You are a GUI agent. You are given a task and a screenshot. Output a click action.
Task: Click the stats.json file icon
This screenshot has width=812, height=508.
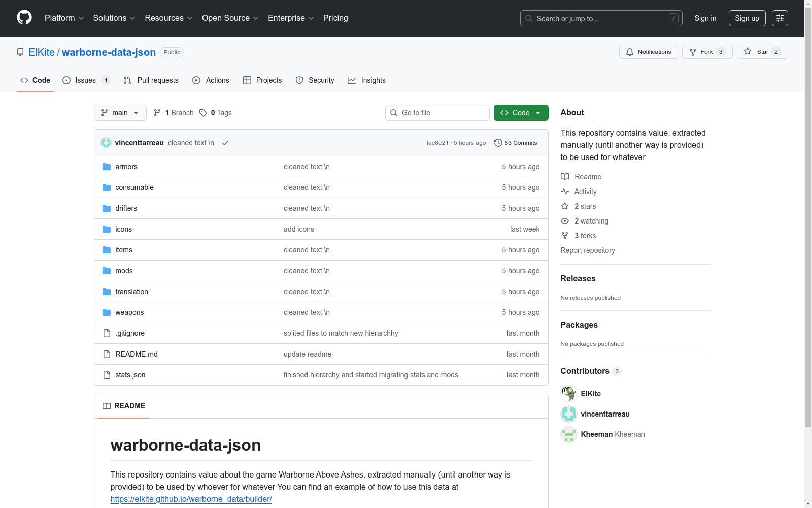pyautogui.click(x=107, y=375)
